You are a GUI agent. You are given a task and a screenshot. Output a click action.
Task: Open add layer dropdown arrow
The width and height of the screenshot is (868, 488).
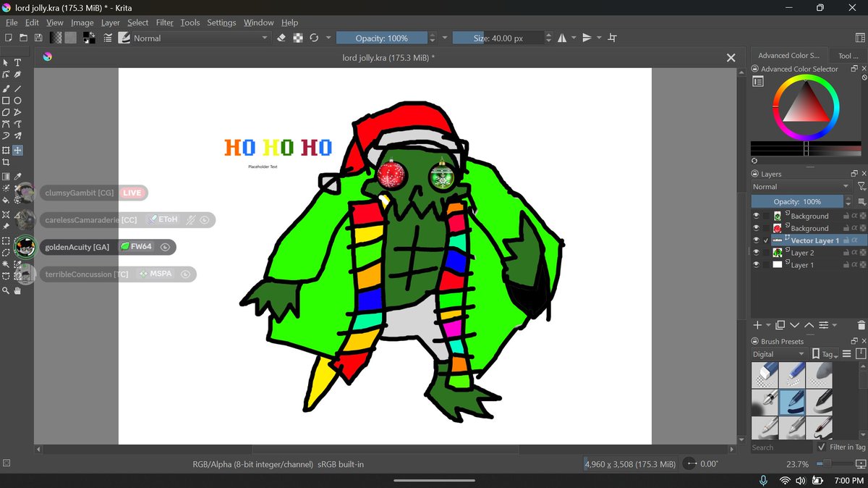[768, 325]
